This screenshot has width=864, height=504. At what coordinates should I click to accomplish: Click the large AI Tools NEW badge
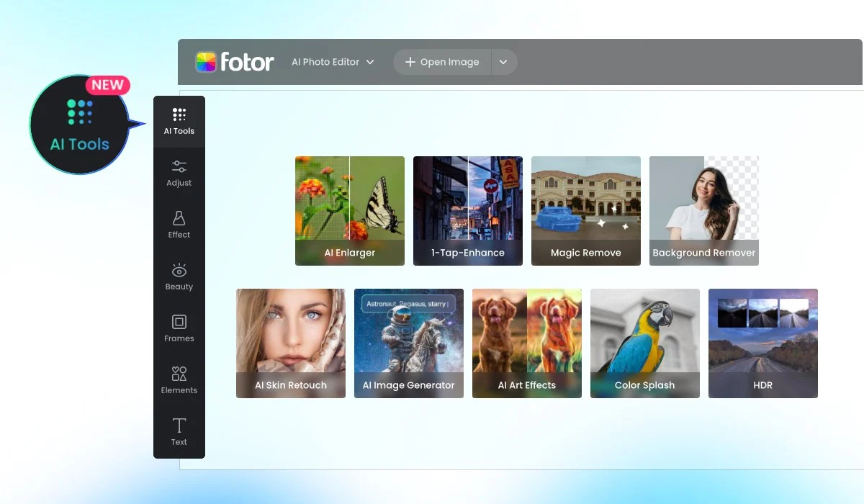tap(80, 124)
